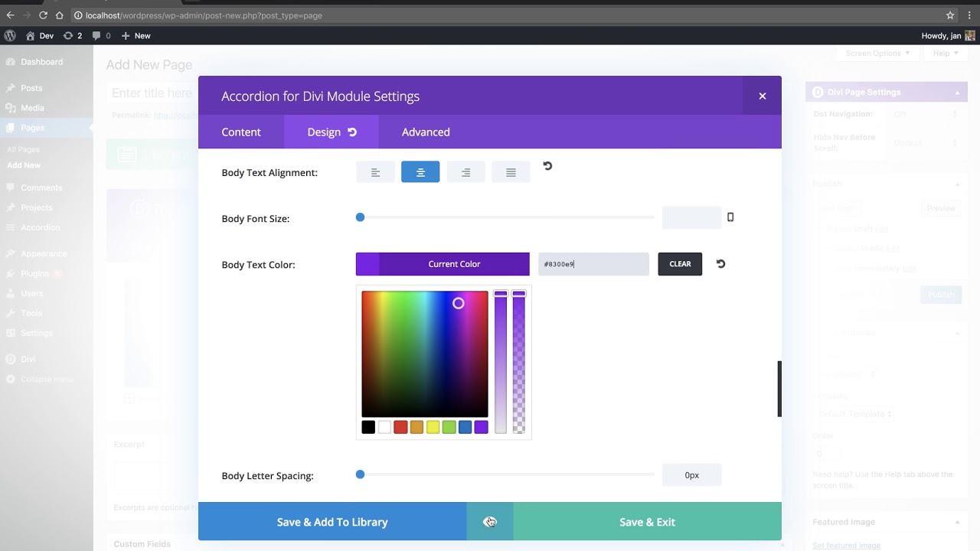Click the Body Letter Spacing value field
The image size is (980, 551).
pyautogui.click(x=691, y=475)
